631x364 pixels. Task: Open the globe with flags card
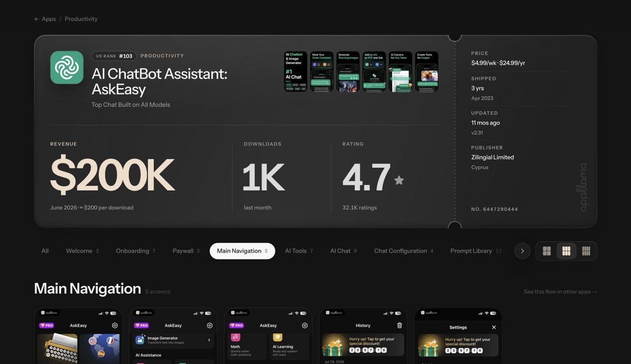99,349
